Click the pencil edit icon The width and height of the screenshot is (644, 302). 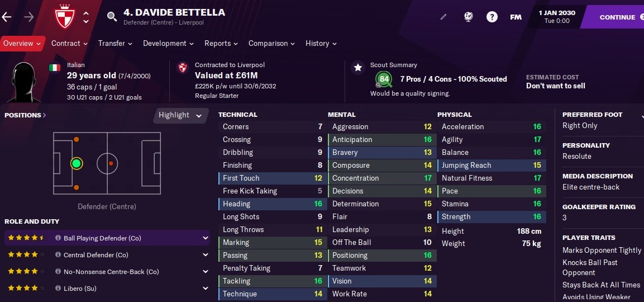pyautogui.click(x=443, y=17)
